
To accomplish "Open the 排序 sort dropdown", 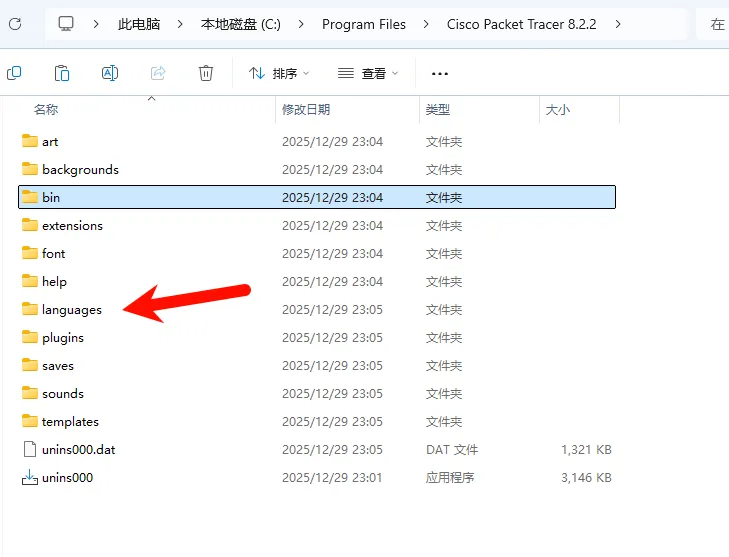I will tap(279, 73).
